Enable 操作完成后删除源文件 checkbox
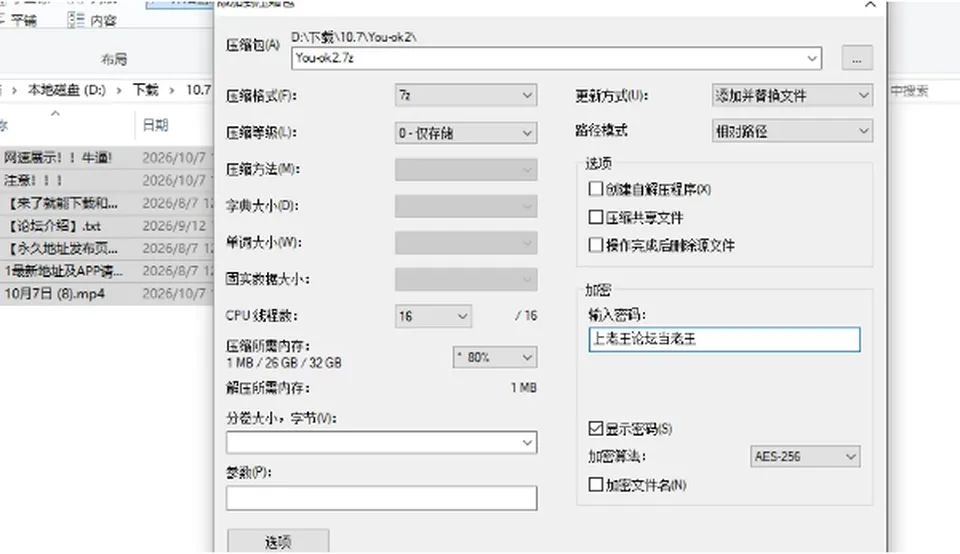 click(596, 245)
